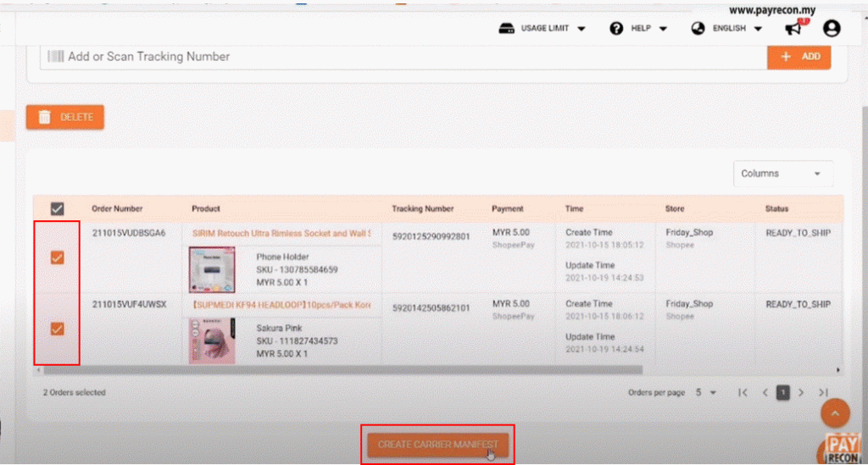Click the Product column header

(205, 209)
